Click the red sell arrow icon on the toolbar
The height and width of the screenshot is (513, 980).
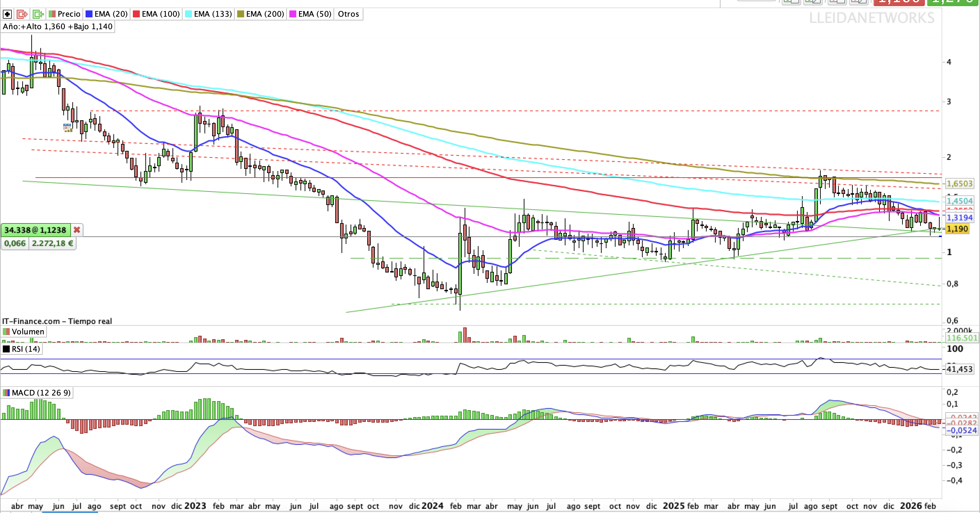click(22, 14)
